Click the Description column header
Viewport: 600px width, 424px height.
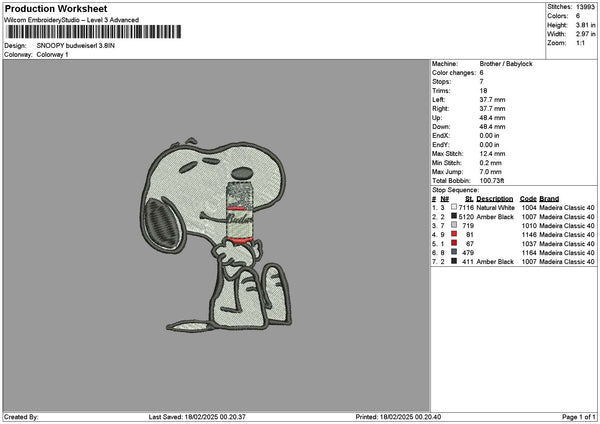[495, 199]
